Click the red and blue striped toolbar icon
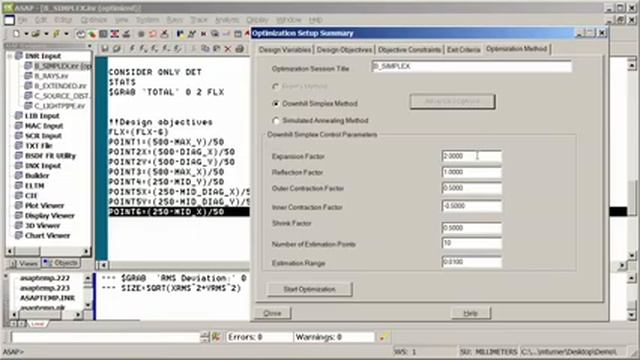 115,34
